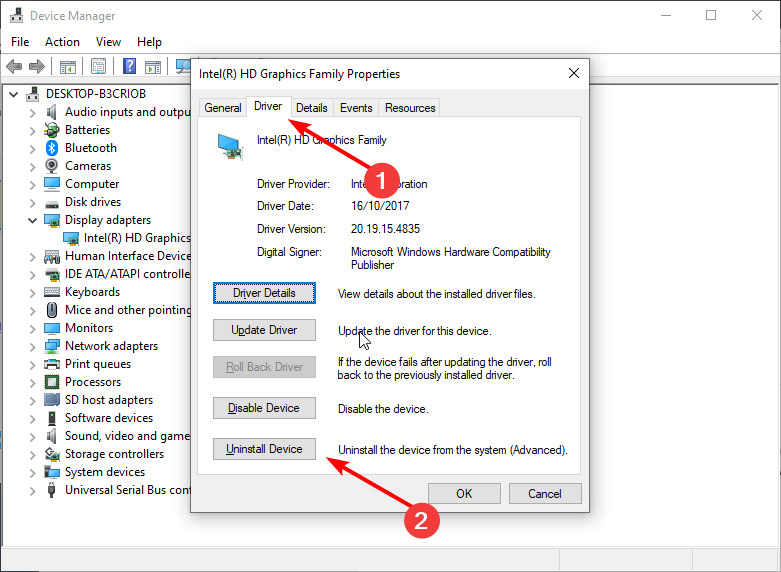Open the Help menu
Viewport: 781px width, 572px height.
click(149, 42)
